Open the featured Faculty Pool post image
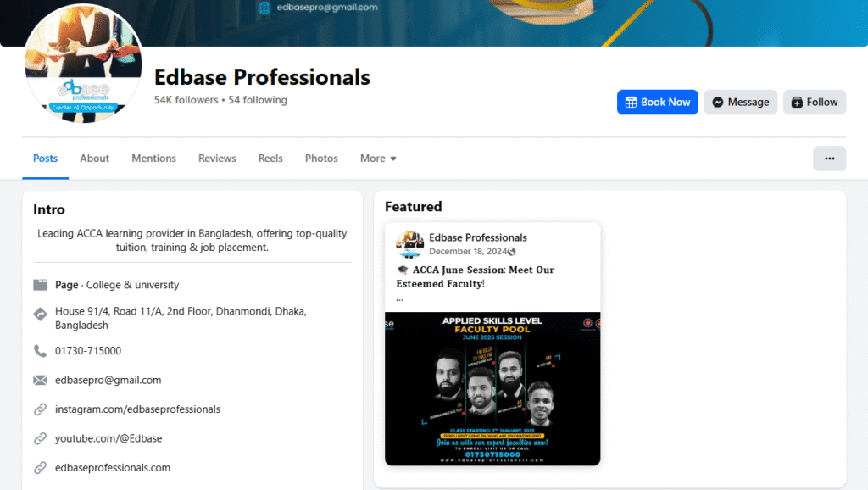 click(x=492, y=388)
